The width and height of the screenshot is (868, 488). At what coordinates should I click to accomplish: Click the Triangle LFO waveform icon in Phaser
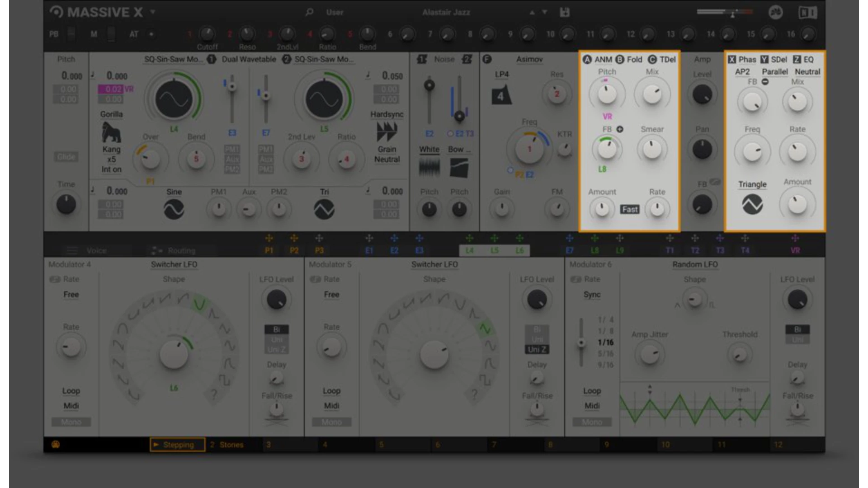(x=752, y=204)
